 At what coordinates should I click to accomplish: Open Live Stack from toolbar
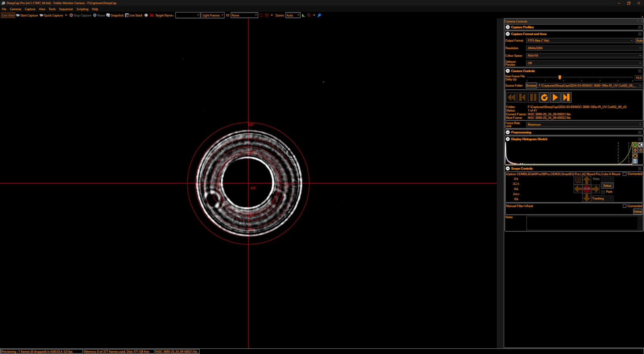pyautogui.click(x=134, y=15)
